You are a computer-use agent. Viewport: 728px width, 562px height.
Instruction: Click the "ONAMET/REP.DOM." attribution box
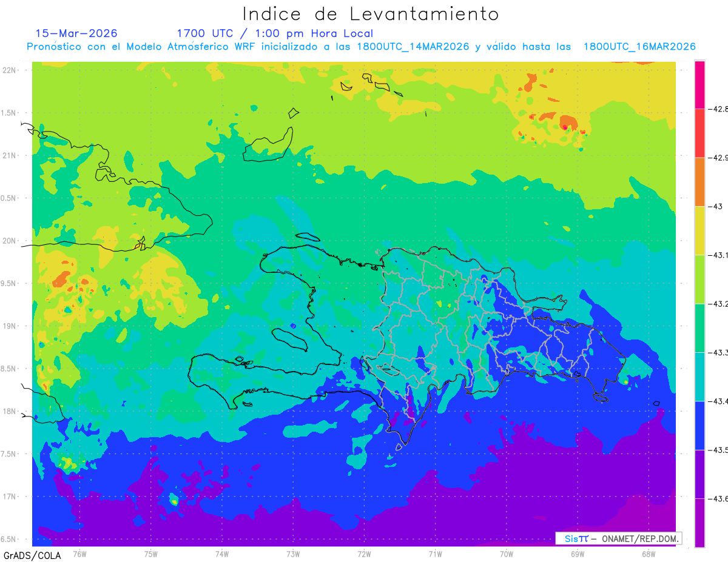pos(619,538)
